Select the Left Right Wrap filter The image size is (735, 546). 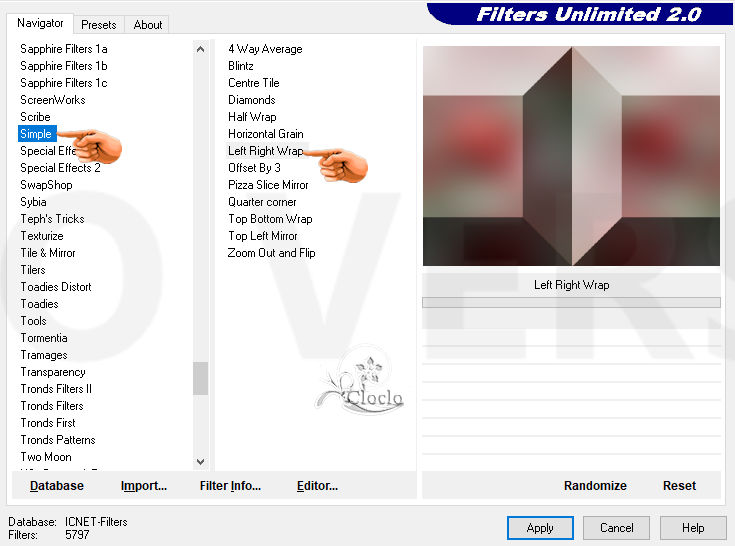click(265, 151)
